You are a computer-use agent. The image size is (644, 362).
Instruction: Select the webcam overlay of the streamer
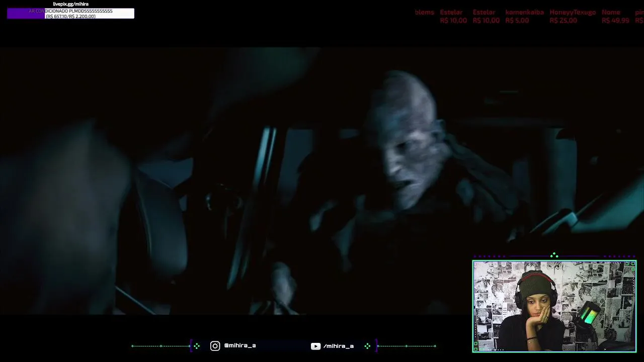554,306
